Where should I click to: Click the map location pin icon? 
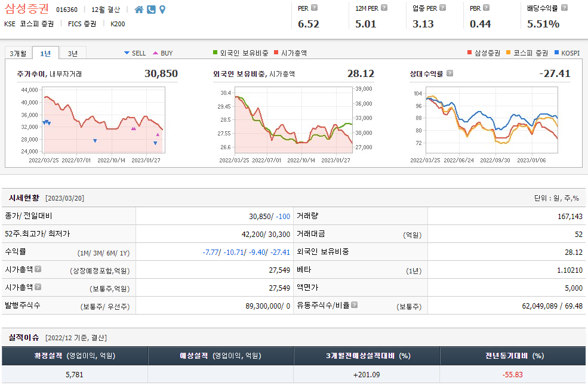tap(162, 10)
